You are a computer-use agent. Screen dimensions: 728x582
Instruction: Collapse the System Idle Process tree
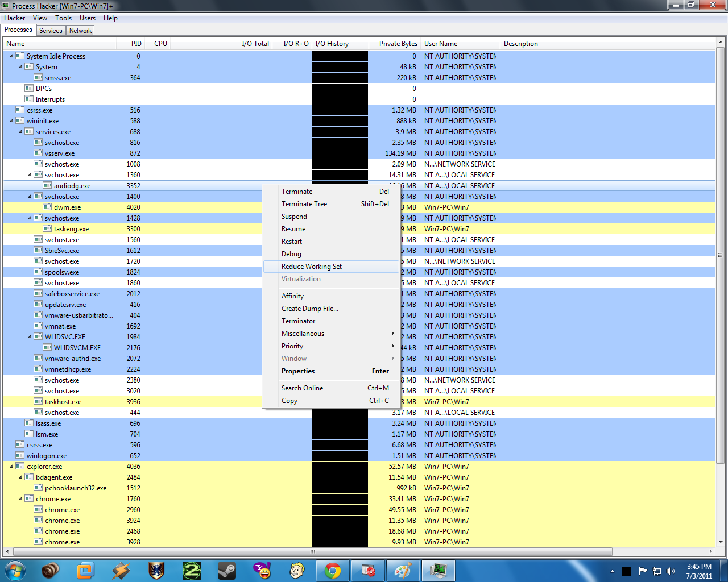[11, 56]
